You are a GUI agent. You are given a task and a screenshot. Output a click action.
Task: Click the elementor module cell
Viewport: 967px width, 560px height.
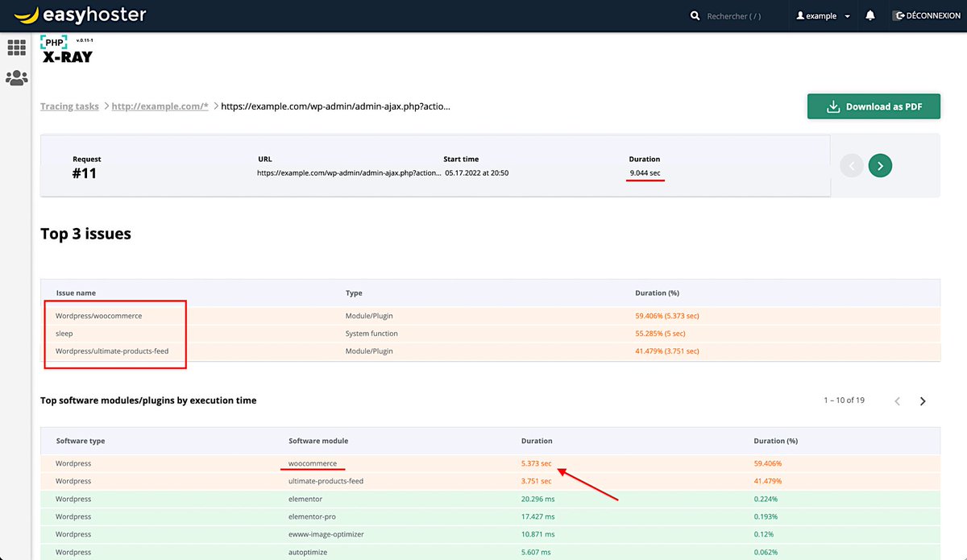(x=306, y=499)
